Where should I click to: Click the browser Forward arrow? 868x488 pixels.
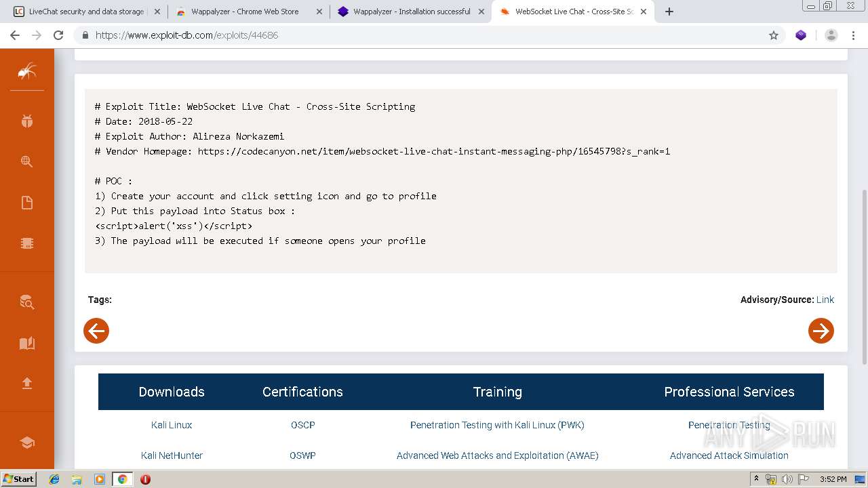tap(37, 35)
